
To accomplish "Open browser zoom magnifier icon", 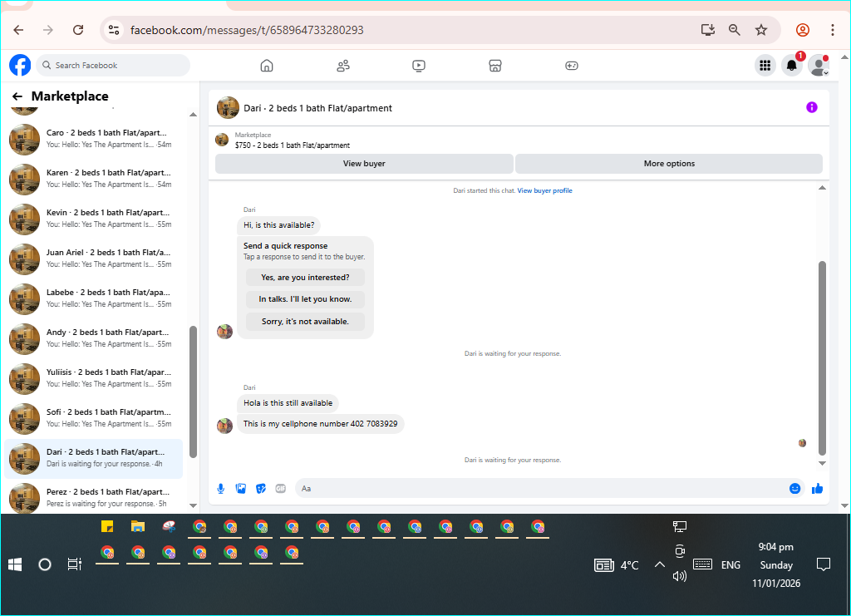I will (735, 30).
